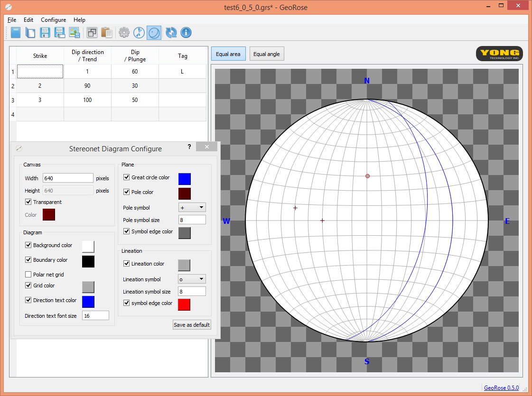Toggle the Boundary color checkbox
Screen dimensions: 532x396
[28, 260]
